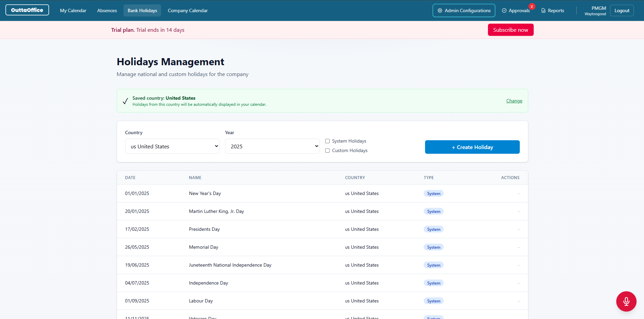Switch to Company Calendar

pyautogui.click(x=188, y=10)
